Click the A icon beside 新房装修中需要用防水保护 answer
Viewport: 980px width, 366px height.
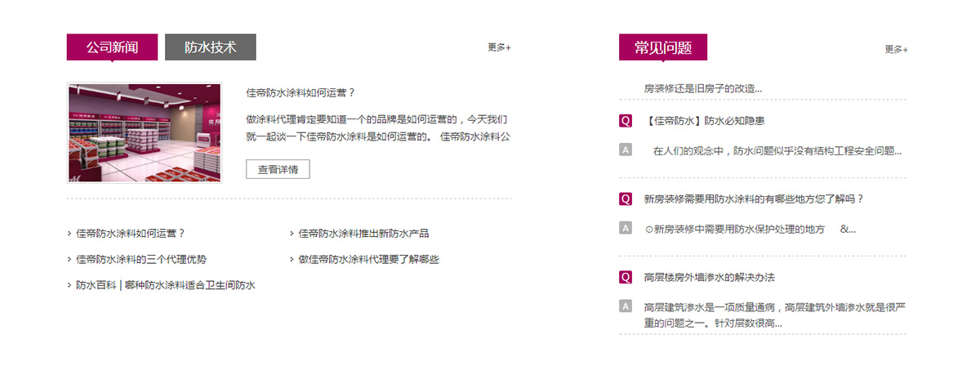coord(626,228)
